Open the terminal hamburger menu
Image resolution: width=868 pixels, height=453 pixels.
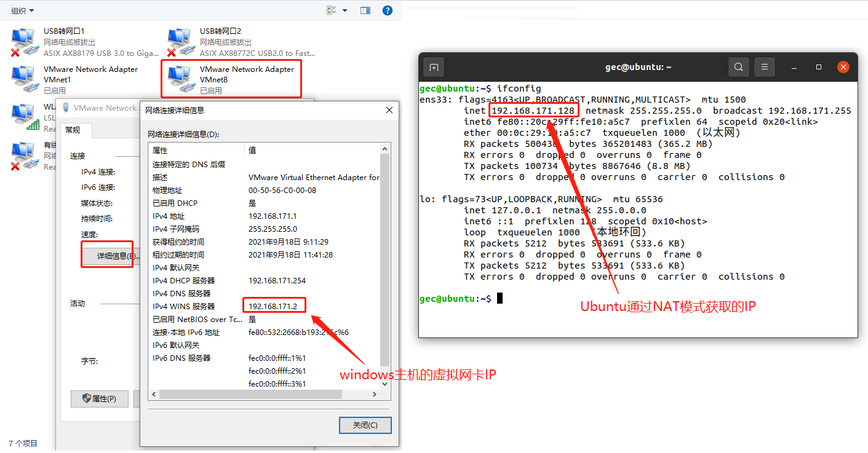765,67
